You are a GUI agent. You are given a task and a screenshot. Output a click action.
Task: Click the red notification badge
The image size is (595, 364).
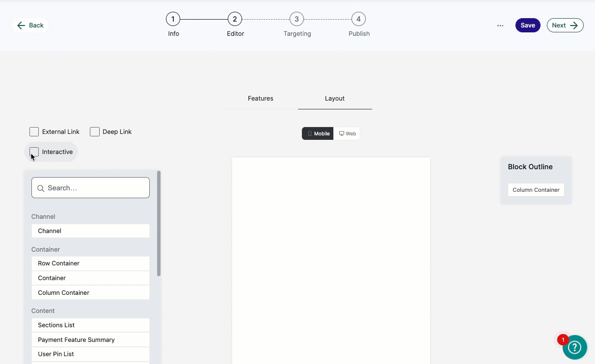point(563,339)
